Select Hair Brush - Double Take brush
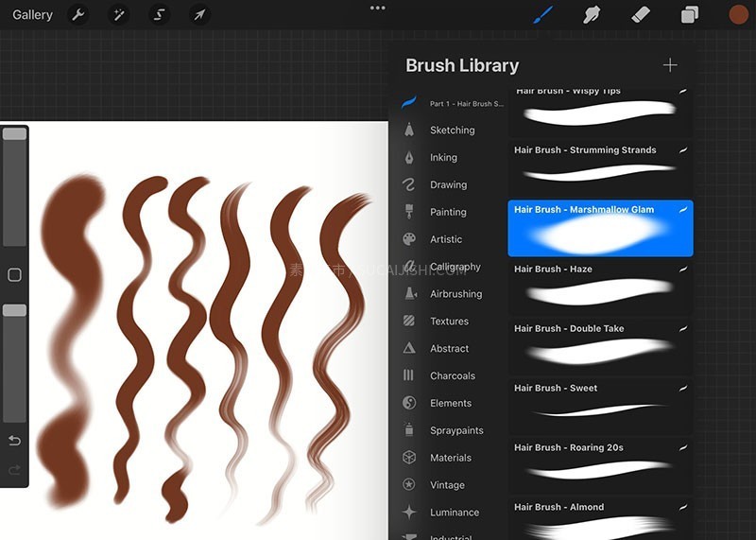Viewport: 756px width, 540px height. click(600, 347)
